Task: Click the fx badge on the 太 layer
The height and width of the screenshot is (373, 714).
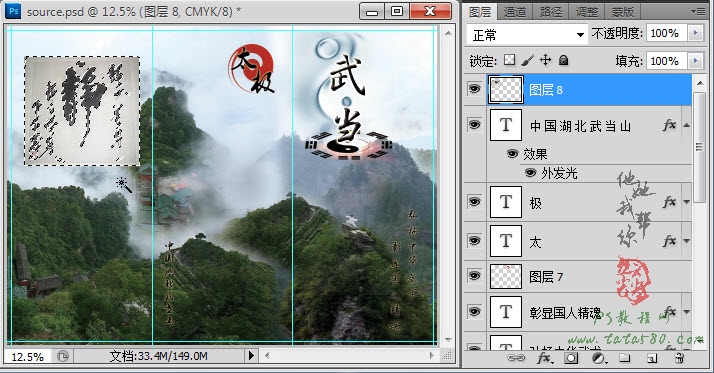Action: point(669,240)
